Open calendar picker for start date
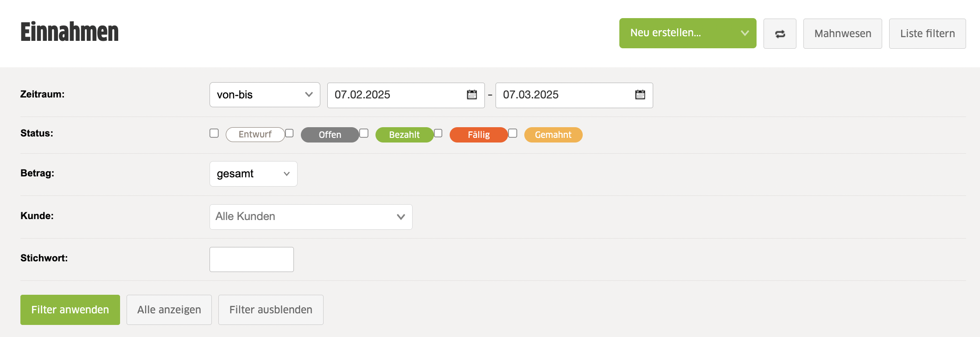 471,95
